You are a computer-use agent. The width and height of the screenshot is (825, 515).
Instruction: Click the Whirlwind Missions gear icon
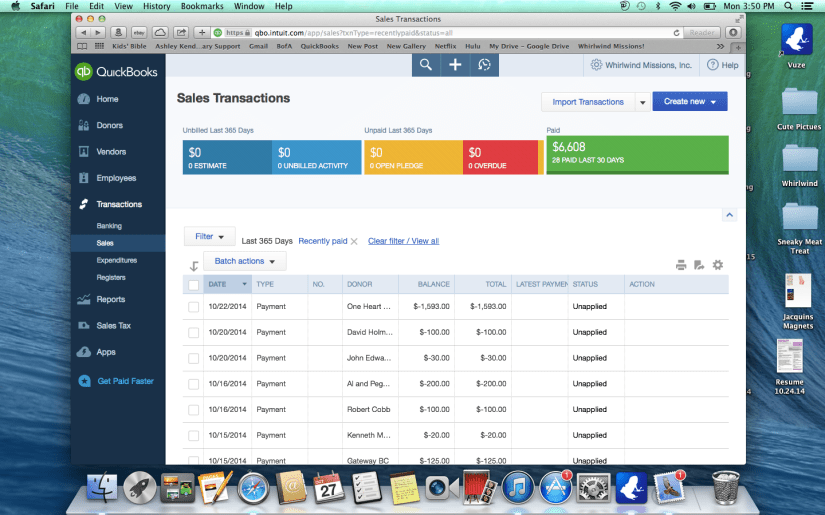tap(596, 65)
